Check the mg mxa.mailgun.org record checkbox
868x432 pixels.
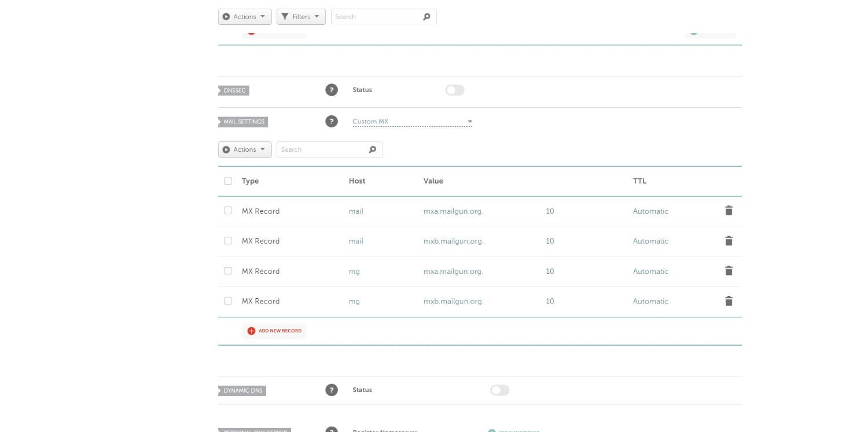pyautogui.click(x=228, y=271)
